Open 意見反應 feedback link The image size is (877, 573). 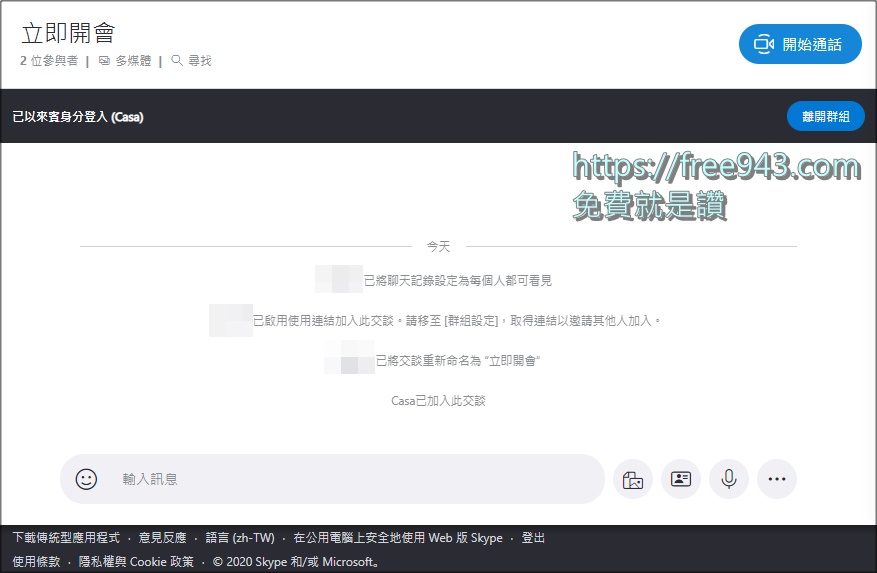(x=162, y=538)
